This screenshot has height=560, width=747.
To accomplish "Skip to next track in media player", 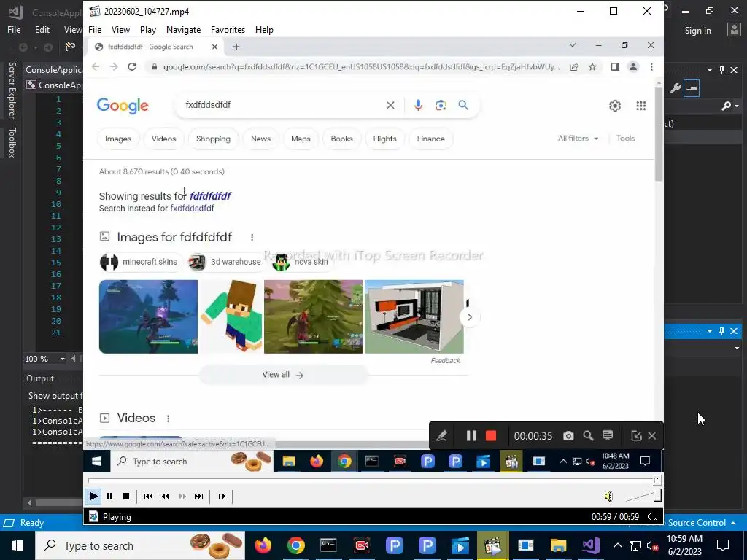I will coord(198,496).
